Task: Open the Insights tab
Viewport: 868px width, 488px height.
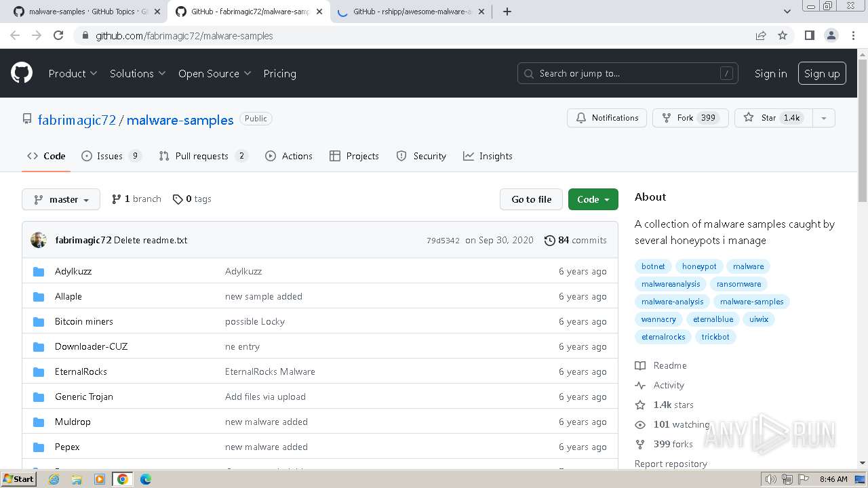Action: (488, 156)
